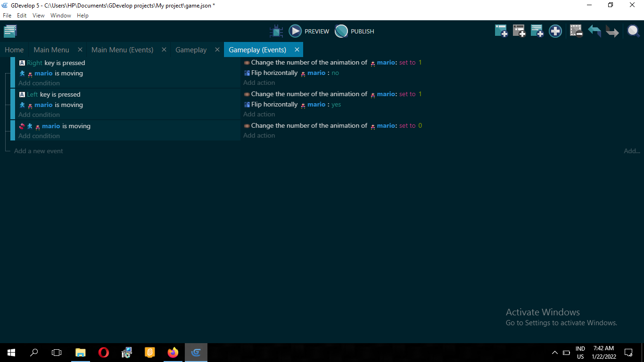Undo the last change
The image size is (644, 362).
[594, 31]
